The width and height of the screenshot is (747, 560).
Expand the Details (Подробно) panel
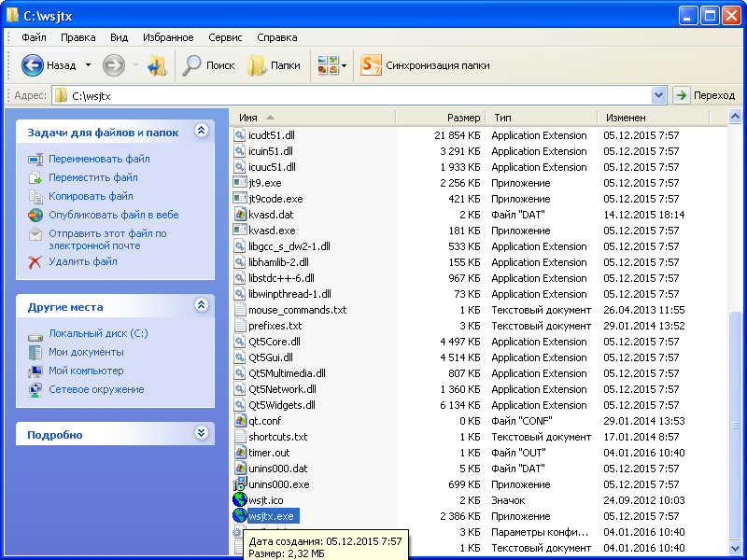click(x=200, y=433)
